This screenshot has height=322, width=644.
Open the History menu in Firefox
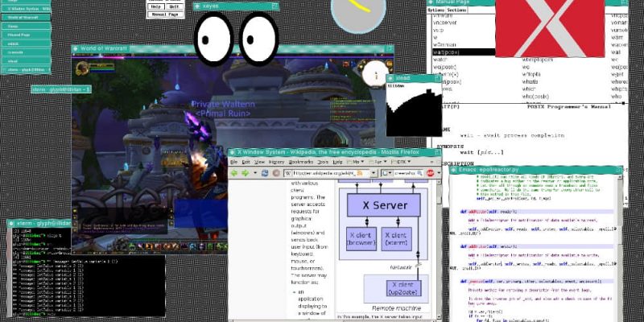(x=277, y=162)
